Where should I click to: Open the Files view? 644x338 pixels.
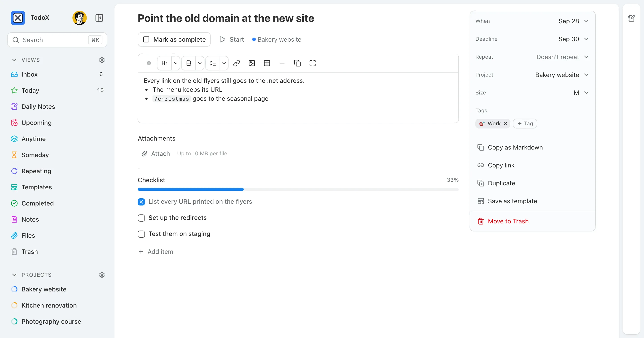point(57,235)
